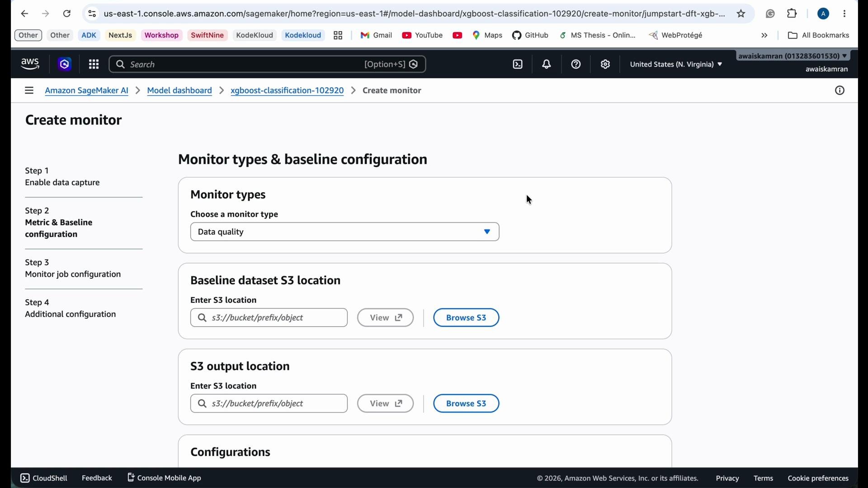This screenshot has height=488, width=868.
Task: Click Browse S3 for the output location
Action: point(466,404)
